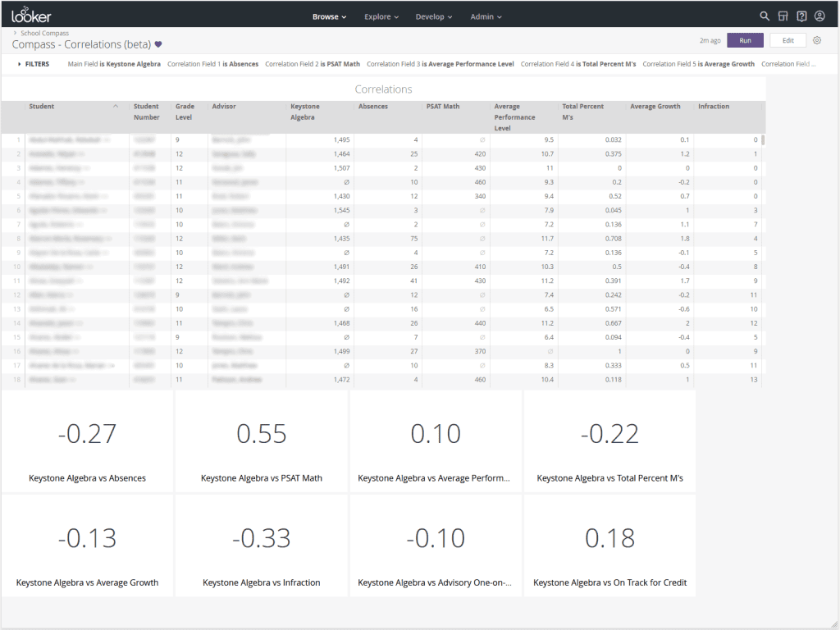The width and height of the screenshot is (840, 630).
Task: Click the Edit dashboard button
Action: 787,40
